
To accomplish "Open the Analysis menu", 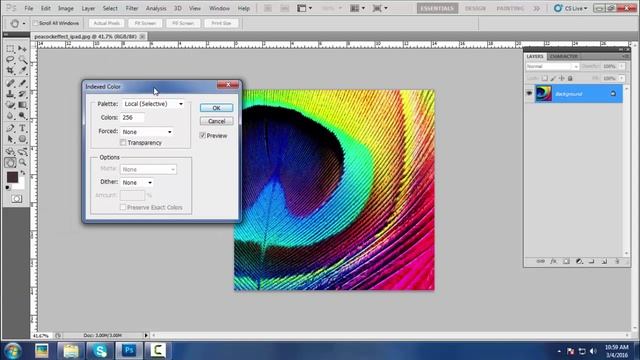I will click(x=156, y=8).
